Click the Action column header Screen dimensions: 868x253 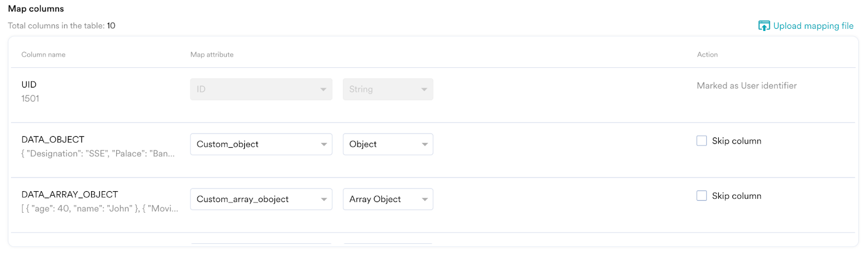(x=707, y=54)
